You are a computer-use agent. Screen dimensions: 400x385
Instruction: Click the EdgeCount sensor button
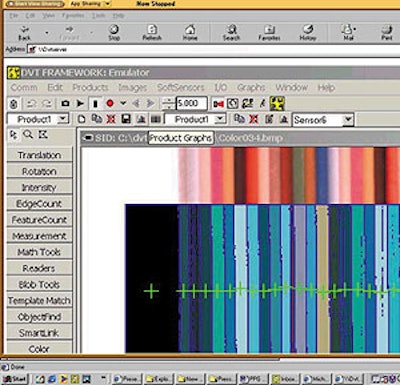(x=39, y=204)
